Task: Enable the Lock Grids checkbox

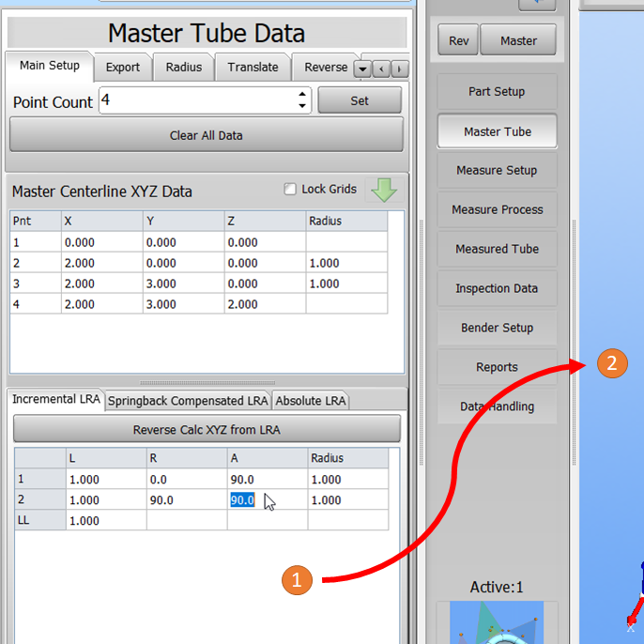Action: click(x=290, y=190)
